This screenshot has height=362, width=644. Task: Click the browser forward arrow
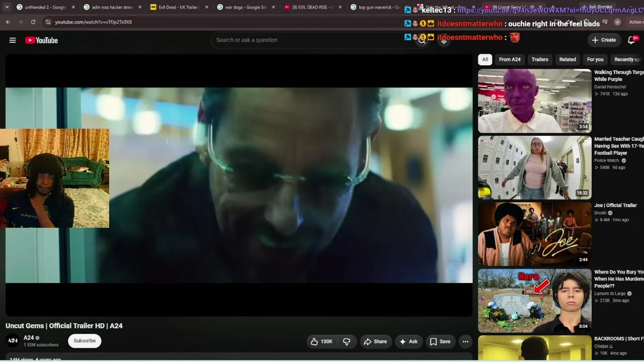(21, 22)
